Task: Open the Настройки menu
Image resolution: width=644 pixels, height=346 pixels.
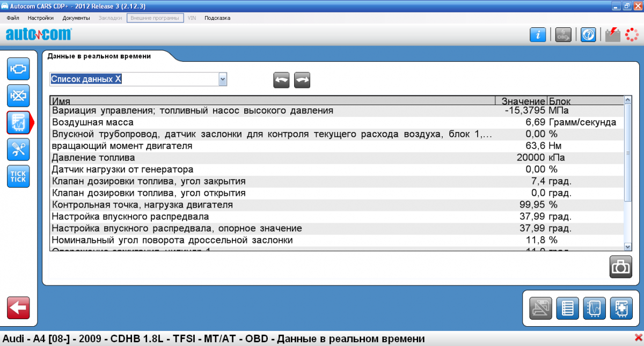Action: tap(41, 18)
